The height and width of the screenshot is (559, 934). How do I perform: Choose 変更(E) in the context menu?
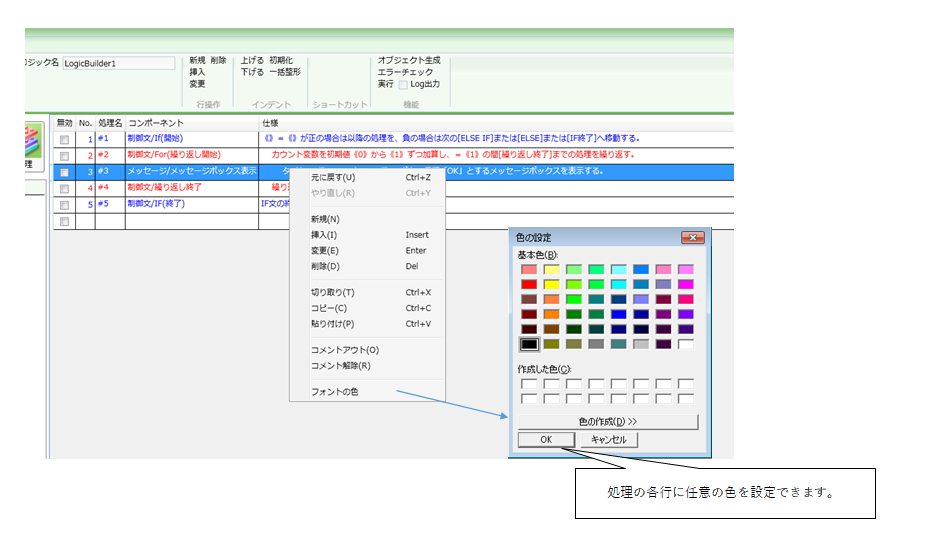click(x=368, y=250)
